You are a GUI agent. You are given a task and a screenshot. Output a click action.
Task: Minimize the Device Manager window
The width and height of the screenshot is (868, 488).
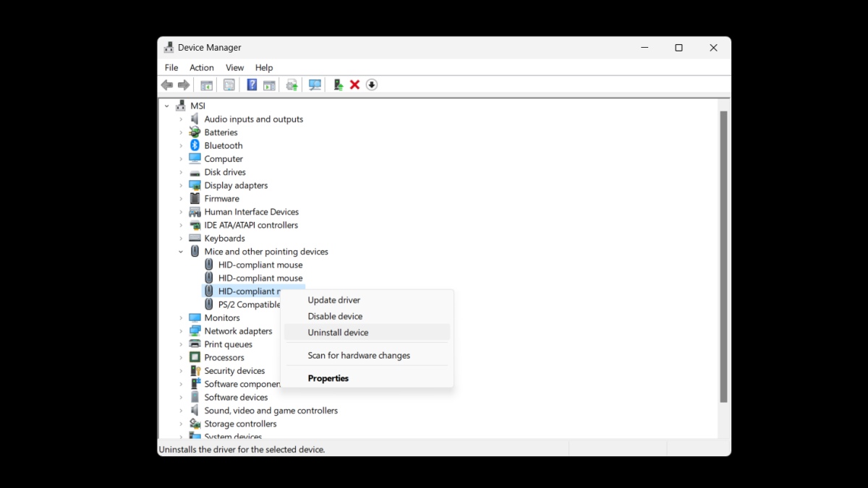pyautogui.click(x=644, y=48)
